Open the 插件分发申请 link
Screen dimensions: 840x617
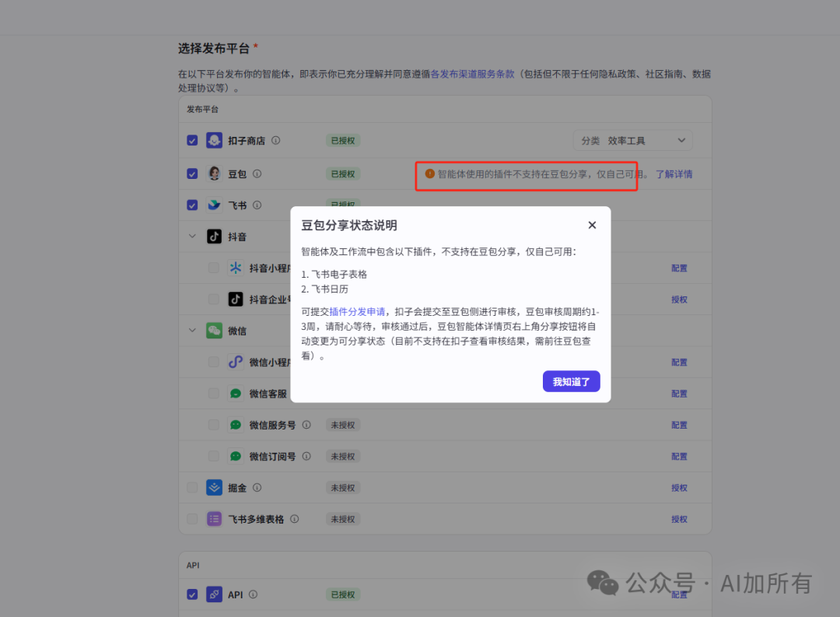pos(357,311)
